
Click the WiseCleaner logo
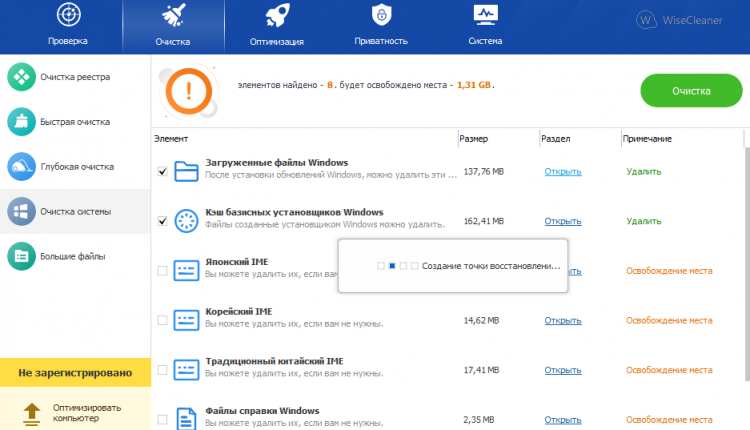(679, 20)
